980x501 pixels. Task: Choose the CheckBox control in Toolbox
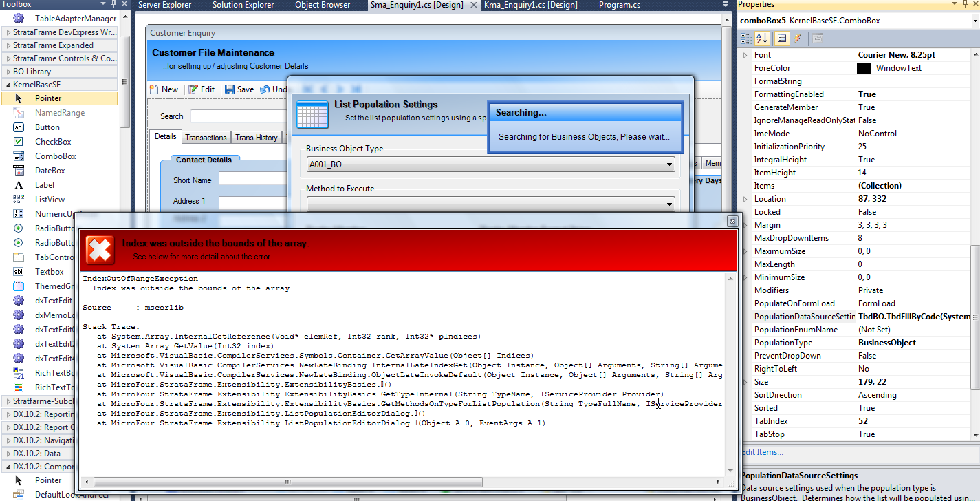(53, 142)
